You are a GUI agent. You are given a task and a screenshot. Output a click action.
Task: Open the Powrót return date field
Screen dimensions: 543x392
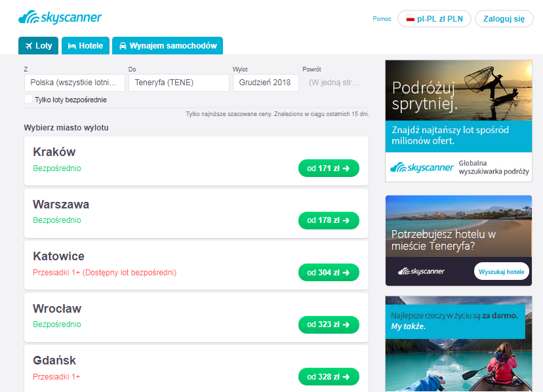(x=336, y=83)
